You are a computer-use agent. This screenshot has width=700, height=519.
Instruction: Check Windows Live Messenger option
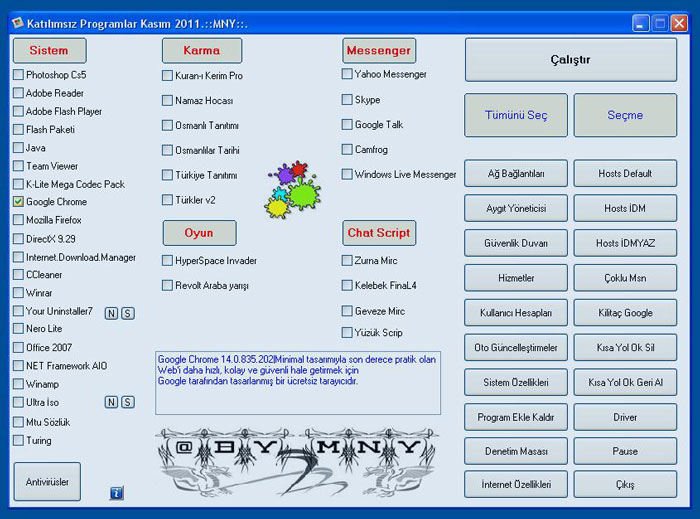tap(347, 174)
